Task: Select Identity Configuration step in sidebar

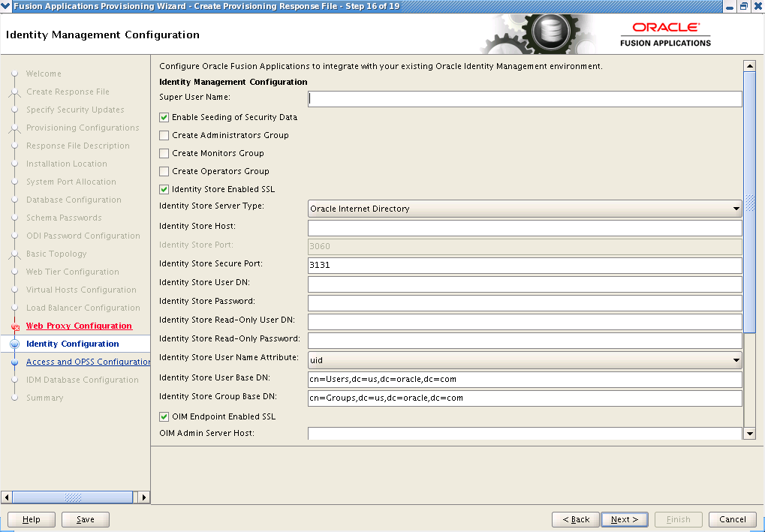Action: 72,344
